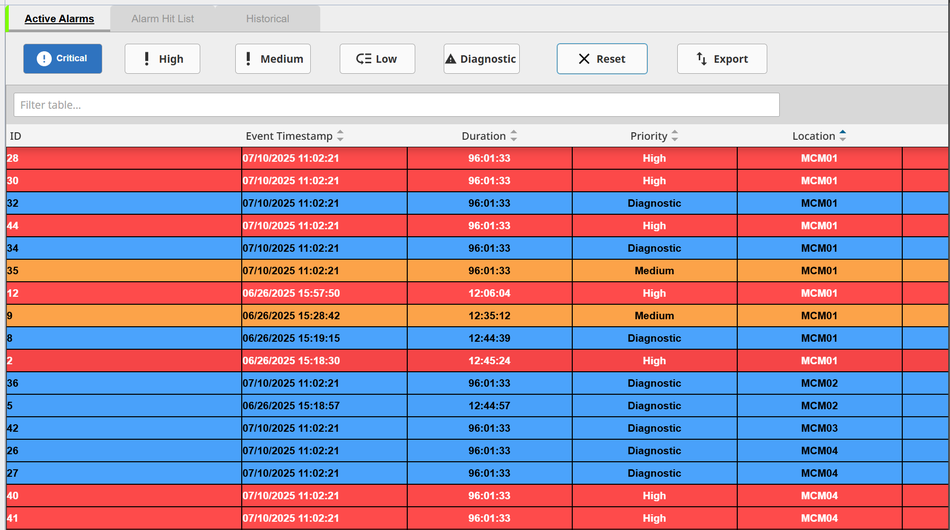Screen dimensions: 950x530
Task: Click the Export arrows icon
Action: [x=702, y=59]
